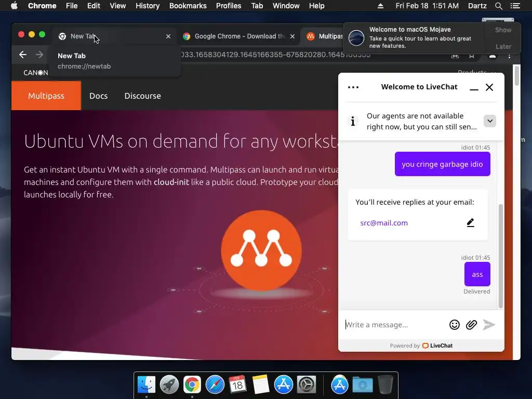Edit the reply email address
Screen dimensions: 532x399
pos(470,222)
